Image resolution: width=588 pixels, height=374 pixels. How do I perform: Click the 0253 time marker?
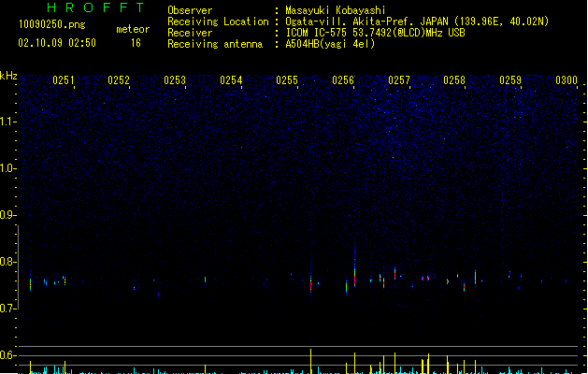pos(175,80)
